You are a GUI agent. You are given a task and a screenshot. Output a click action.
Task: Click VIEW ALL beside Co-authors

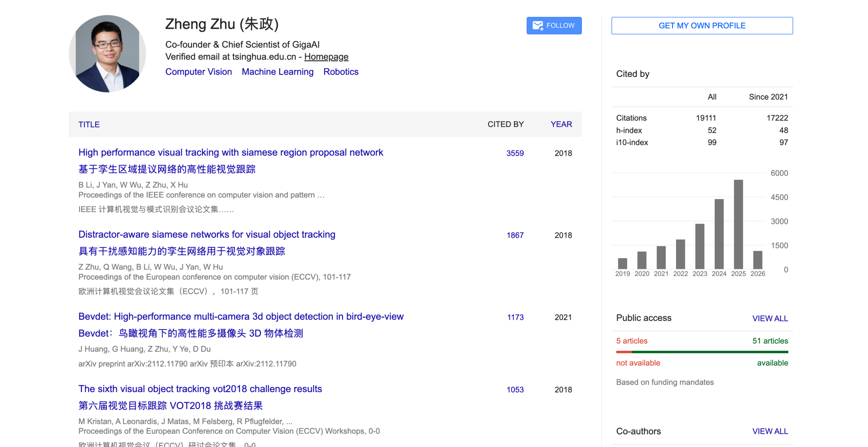coord(770,431)
